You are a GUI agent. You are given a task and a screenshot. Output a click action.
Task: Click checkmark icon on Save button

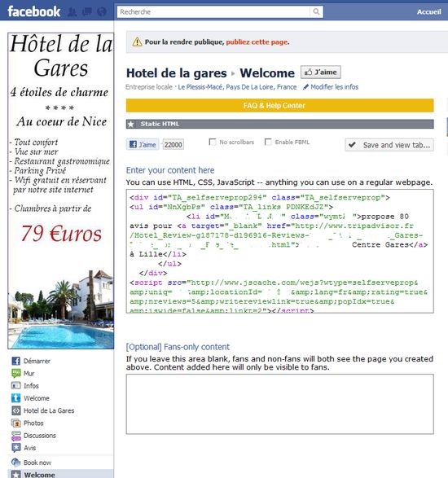click(352, 145)
